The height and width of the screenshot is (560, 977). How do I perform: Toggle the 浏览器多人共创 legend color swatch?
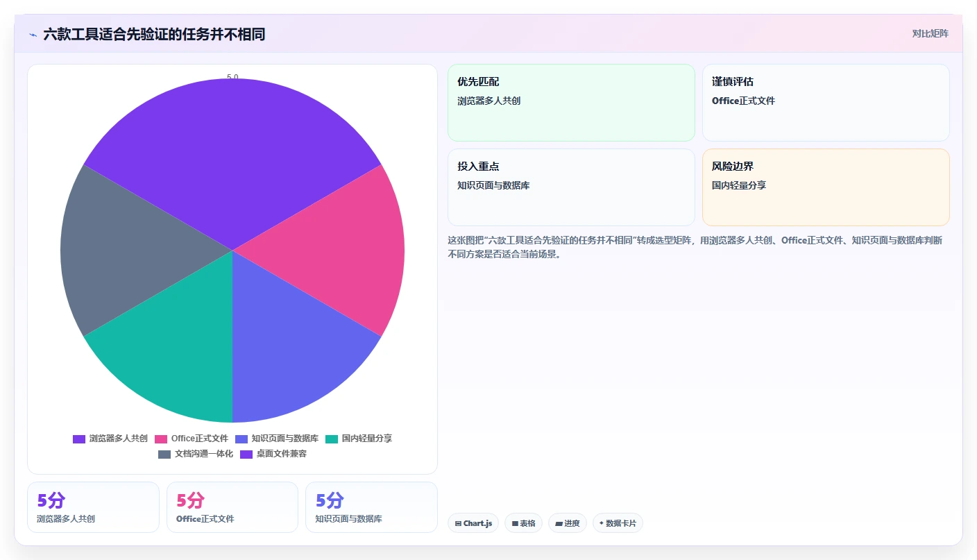coord(79,439)
